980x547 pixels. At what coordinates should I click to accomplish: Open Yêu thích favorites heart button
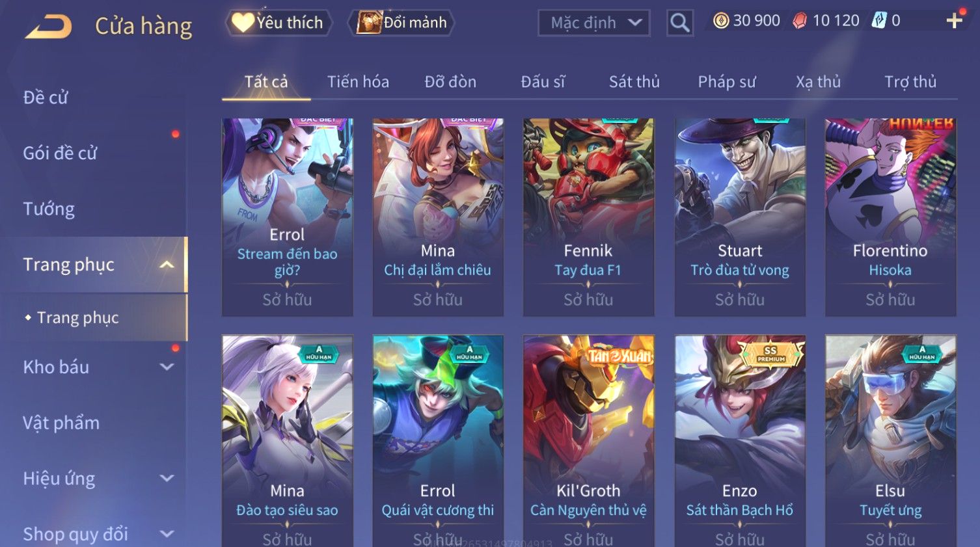(279, 23)
